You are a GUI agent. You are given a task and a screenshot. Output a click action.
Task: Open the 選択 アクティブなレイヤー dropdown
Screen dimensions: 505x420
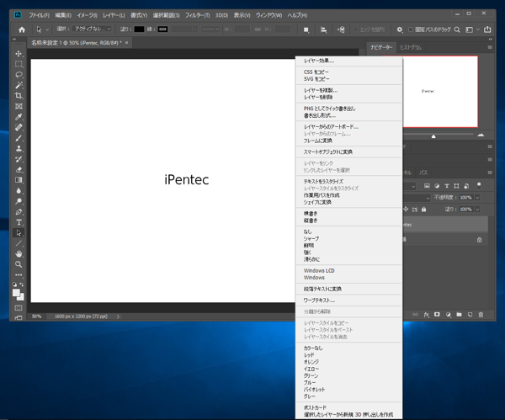(x=92, y=29)
